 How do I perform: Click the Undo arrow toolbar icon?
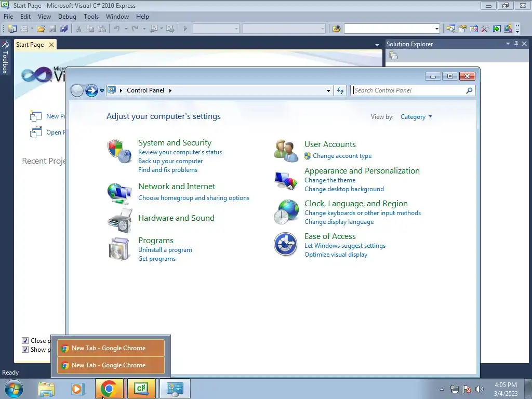(x=117, y=29)
